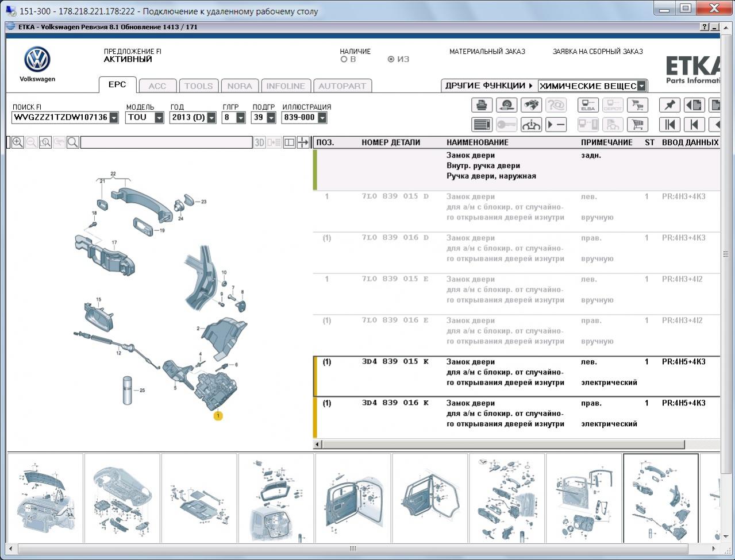Launch ELSA from the toolbar

pos(588,105)
